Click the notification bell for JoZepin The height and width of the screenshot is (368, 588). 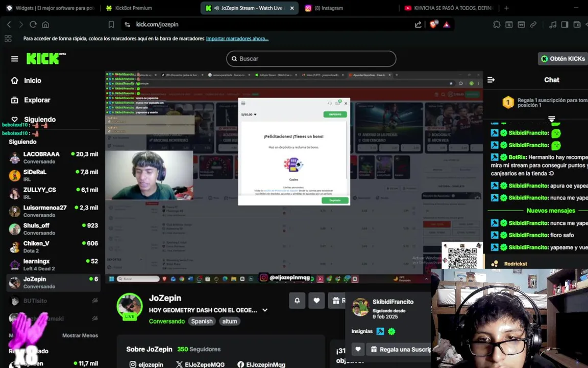tap(297, 301)
